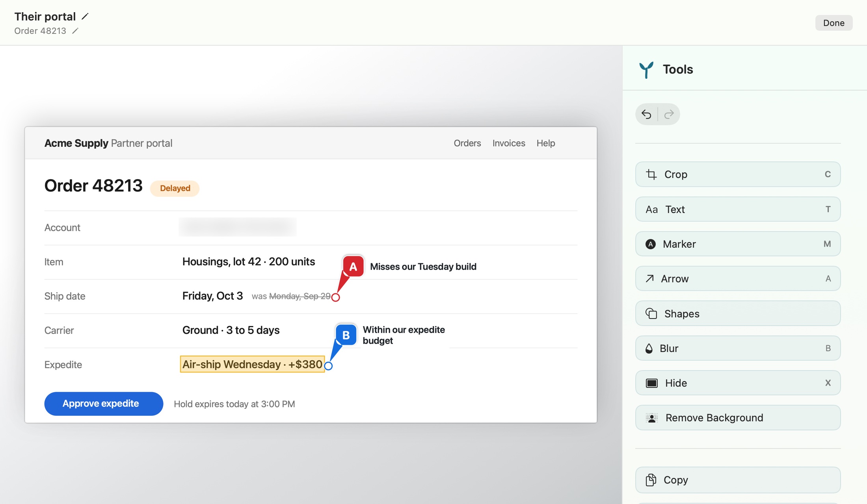
Task: Click highlighted 'Air-ship Wednesday · +$380' text
Action: (x=252, y=364)
